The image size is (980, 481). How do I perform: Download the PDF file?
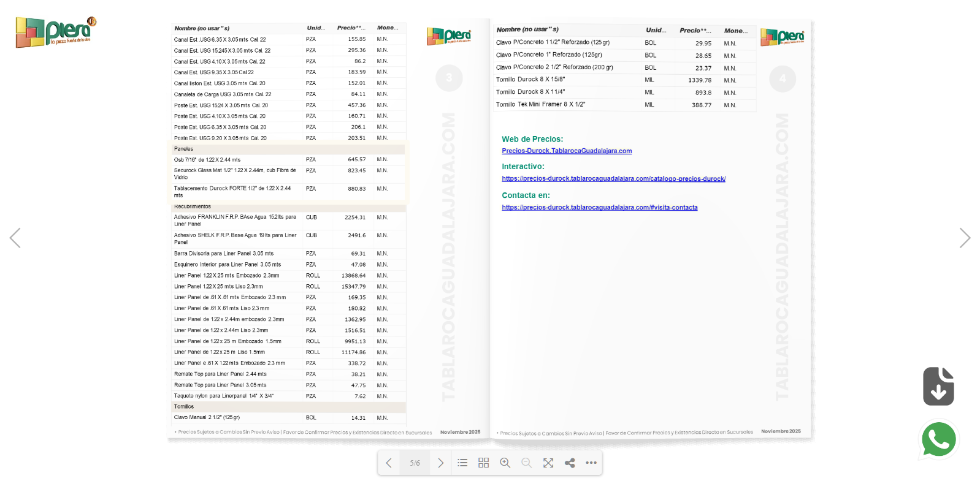click(x=938, y=386)
